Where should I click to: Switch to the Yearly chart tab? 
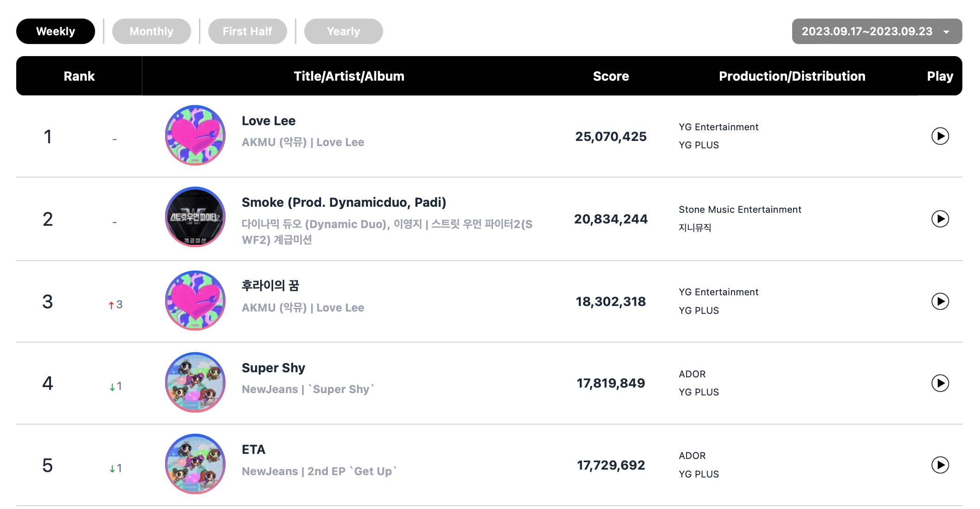(x=343, y=32)
